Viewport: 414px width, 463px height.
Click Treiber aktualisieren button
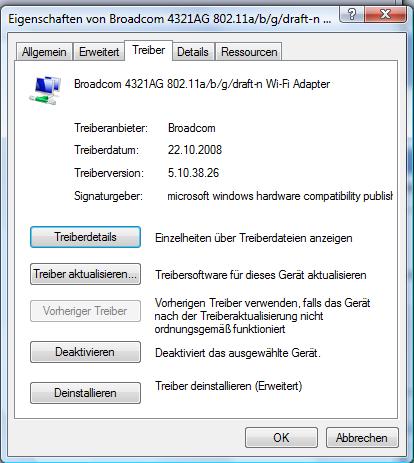[85, 274]
